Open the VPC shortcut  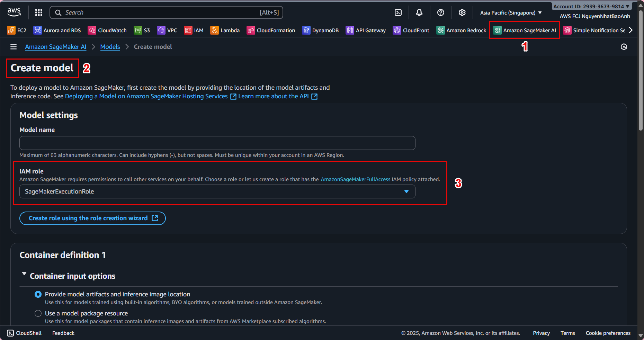point(167,30)
